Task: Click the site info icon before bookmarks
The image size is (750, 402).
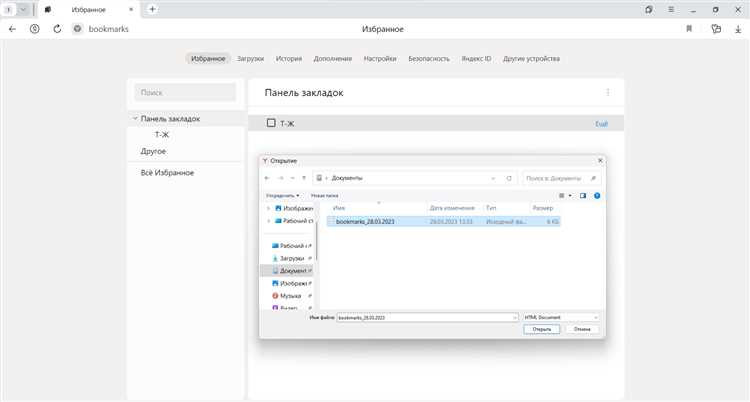Action: click(77, 29)
